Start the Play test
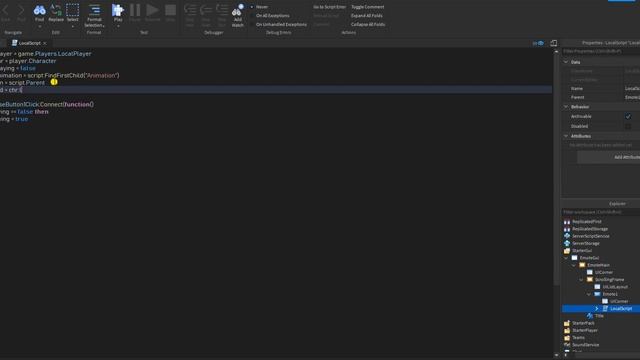Image resolution: width=640 pixels, height=360 pixels. 118,10
